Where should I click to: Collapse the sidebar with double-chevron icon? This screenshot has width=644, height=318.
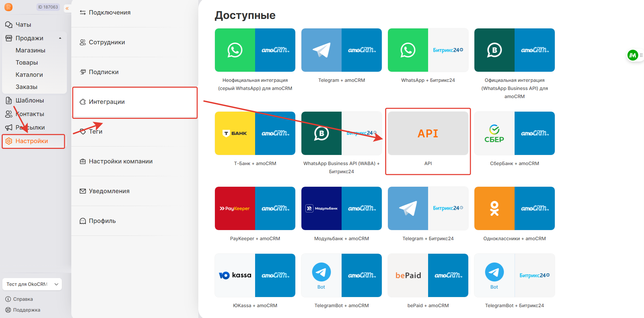click(67, 8)
